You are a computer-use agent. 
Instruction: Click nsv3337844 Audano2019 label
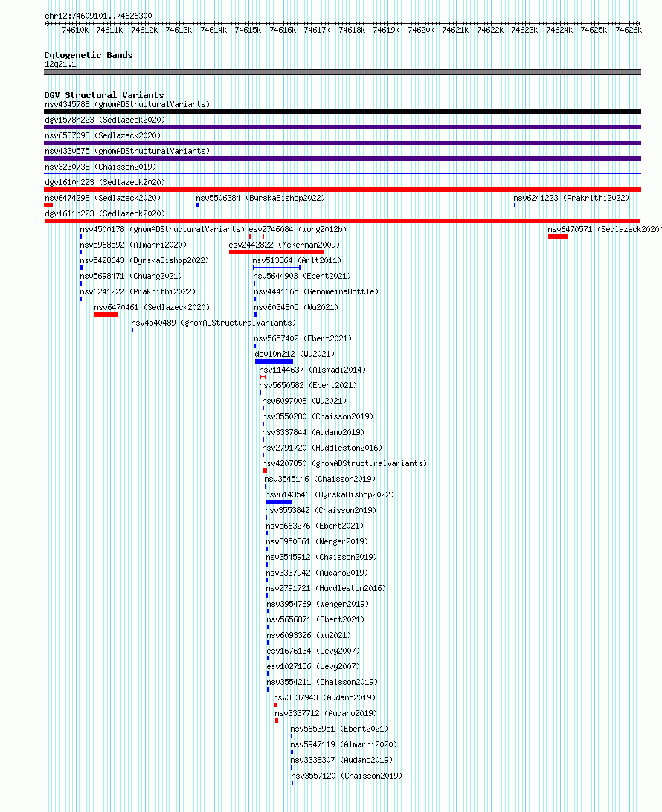point(313,432)
